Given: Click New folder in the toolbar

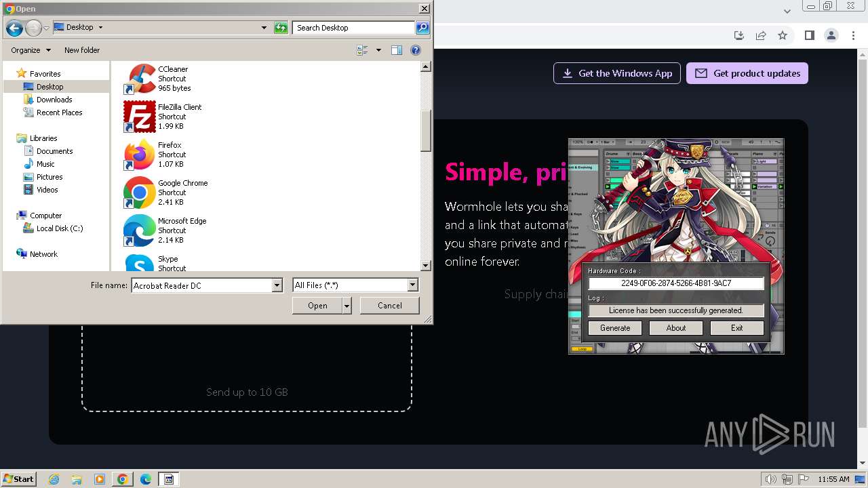Looking at the screenshot, I should click(x=82, y=50).
